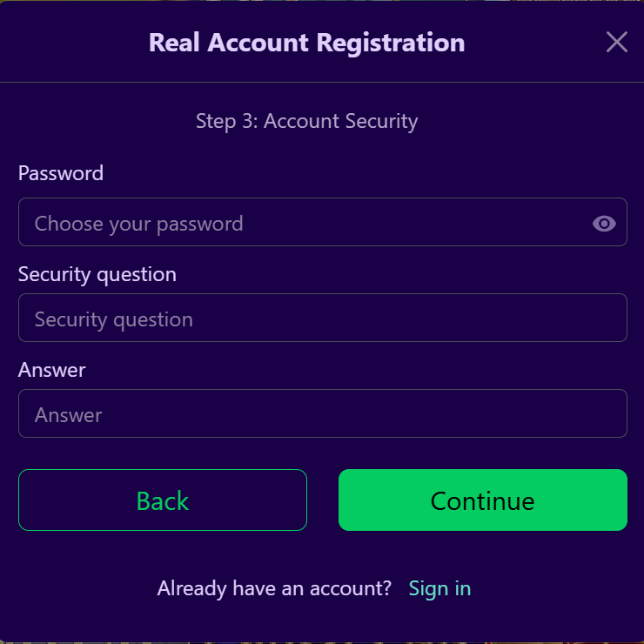The height and width of the screenshot is (644, 644).
Task: Dismiss the dialog with the X icon
Action: click(616, 42)
